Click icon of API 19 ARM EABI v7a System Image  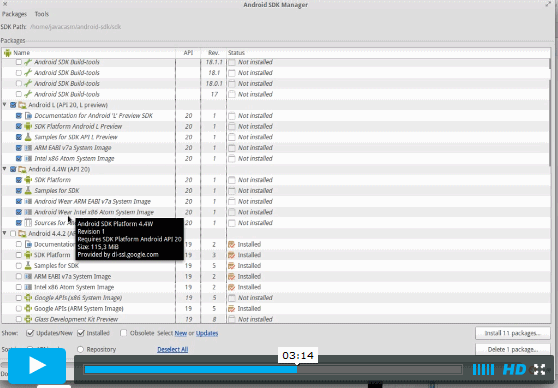tap(28, 276)
